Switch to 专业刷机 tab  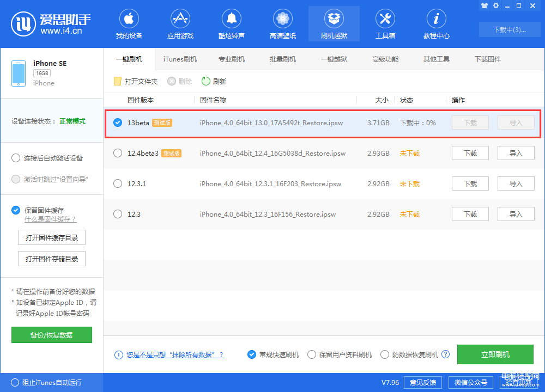232,59
